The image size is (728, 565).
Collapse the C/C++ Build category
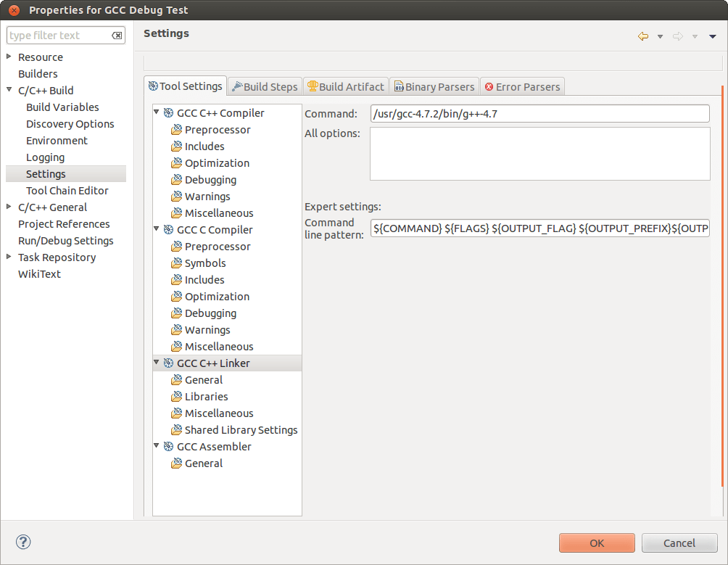(9, 90)
